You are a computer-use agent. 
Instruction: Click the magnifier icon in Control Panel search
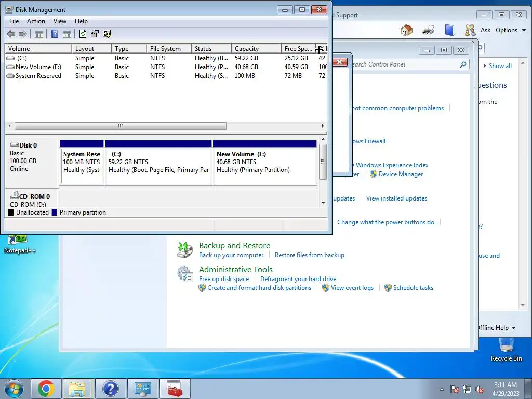click(463, 64)
